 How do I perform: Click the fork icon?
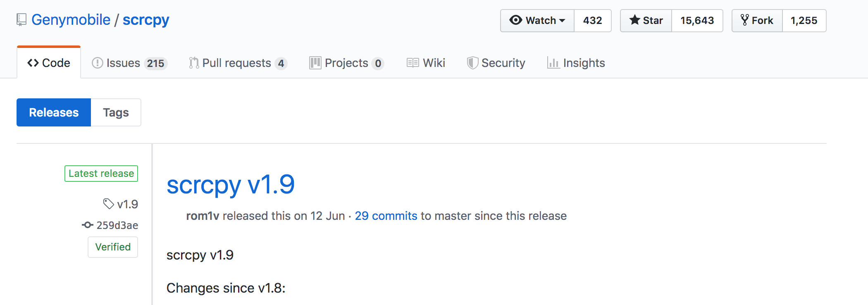tap(745, 20)
